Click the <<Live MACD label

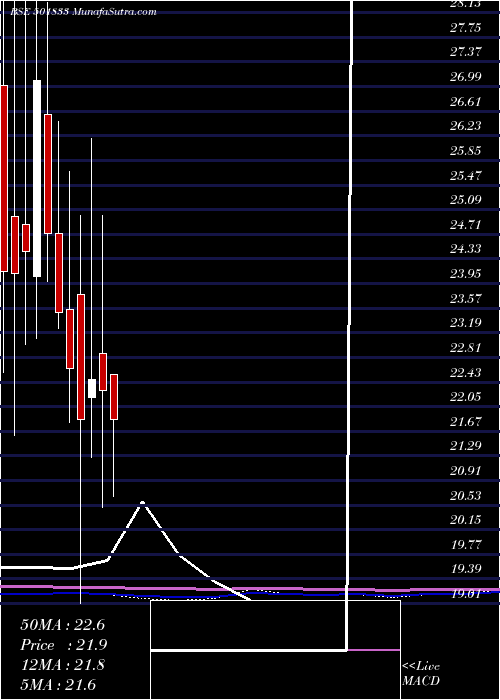[x=421, y=674]
